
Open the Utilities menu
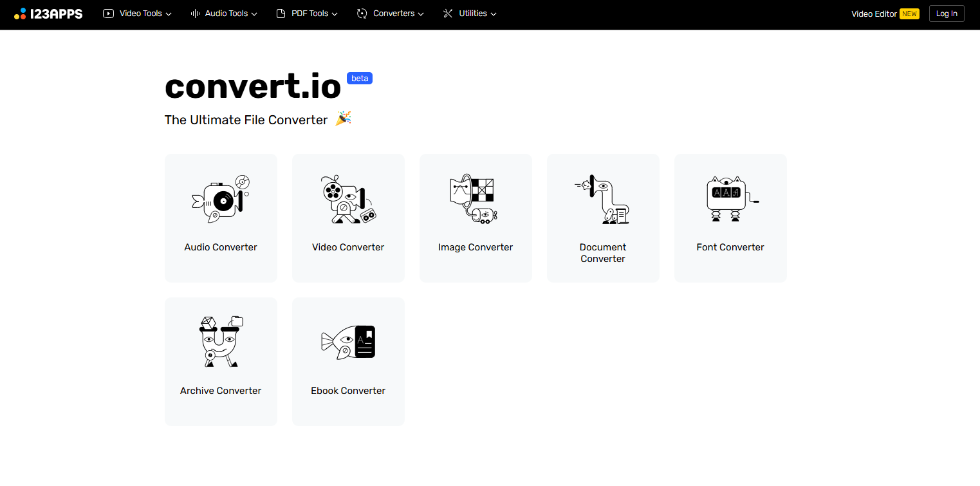tap(470, 14)
